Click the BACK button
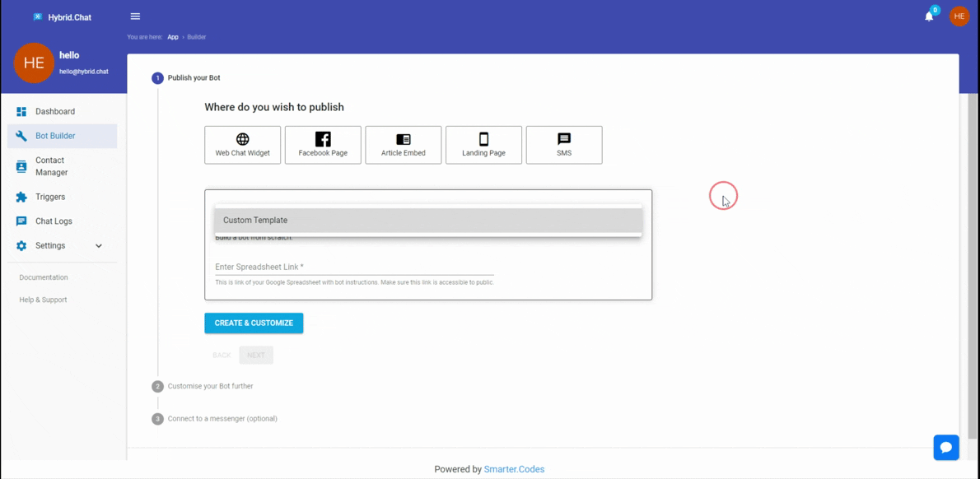 pyautogui.click(x=222, y=356)
